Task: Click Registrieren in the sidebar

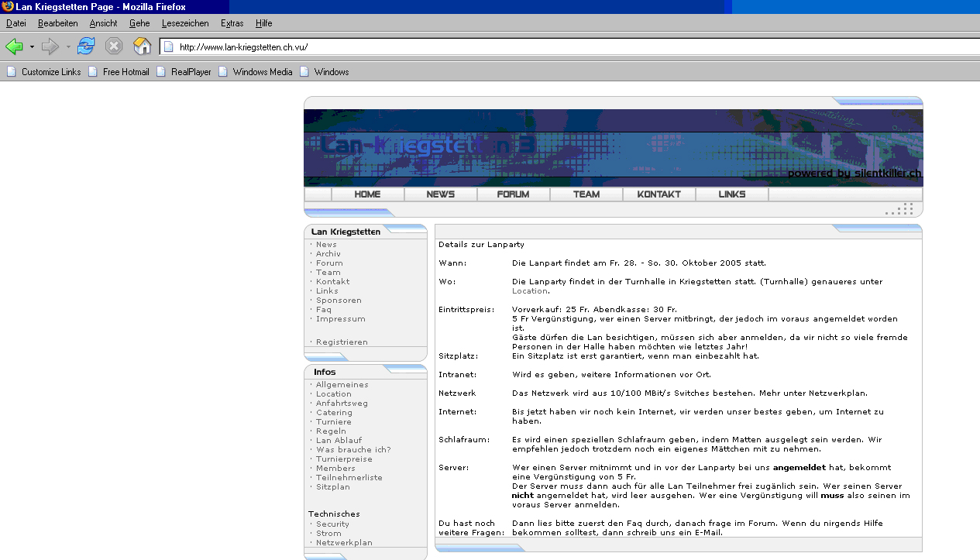Action: (342, 342)
